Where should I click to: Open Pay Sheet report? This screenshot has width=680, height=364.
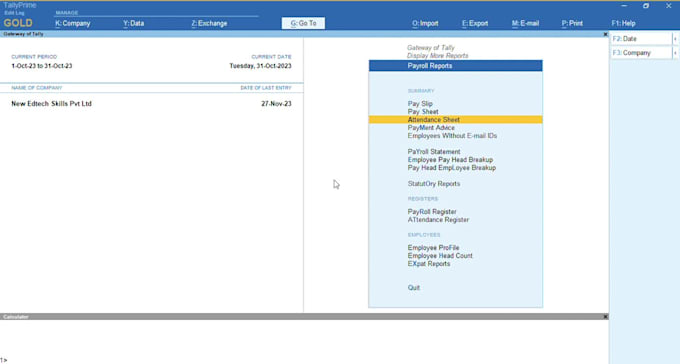click(423, 111)
